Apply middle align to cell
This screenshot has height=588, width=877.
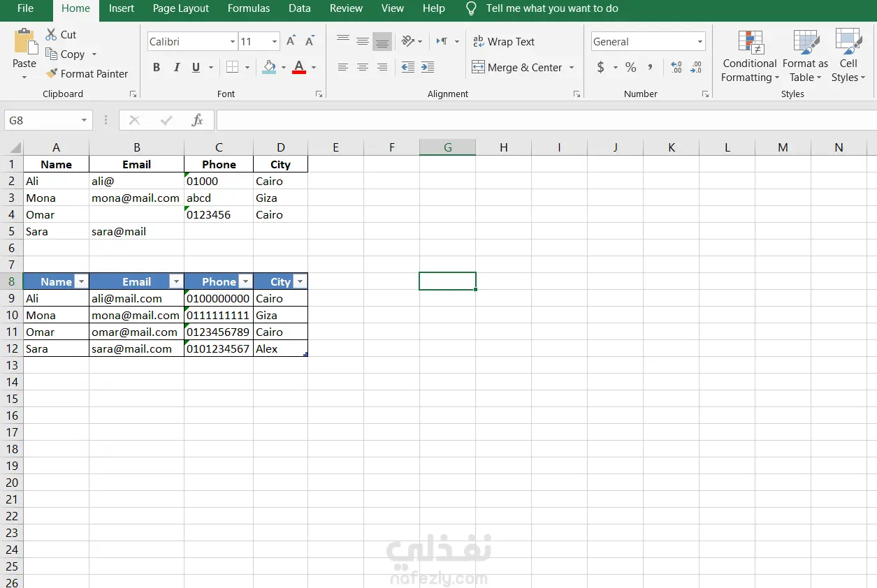[x=362, y=41]
